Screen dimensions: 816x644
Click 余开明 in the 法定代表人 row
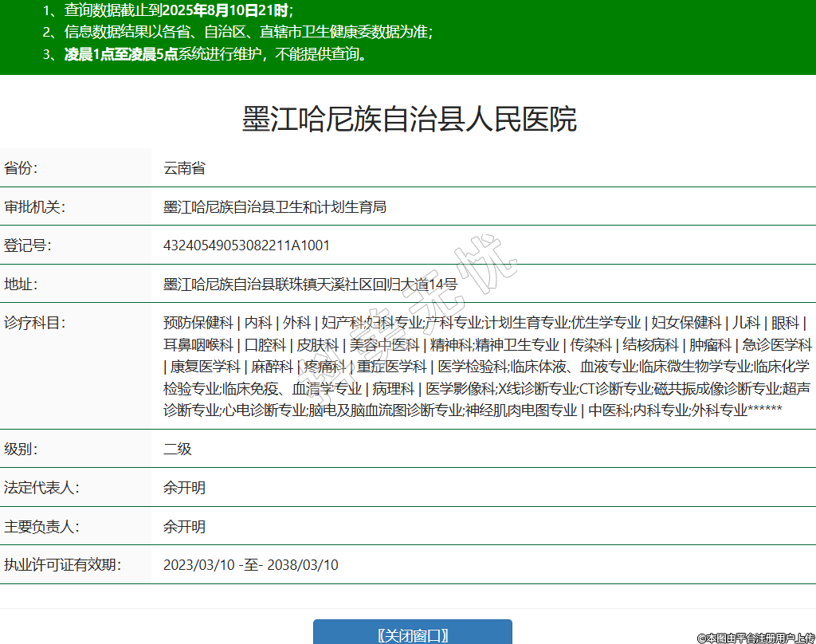(x=184, y=488)
